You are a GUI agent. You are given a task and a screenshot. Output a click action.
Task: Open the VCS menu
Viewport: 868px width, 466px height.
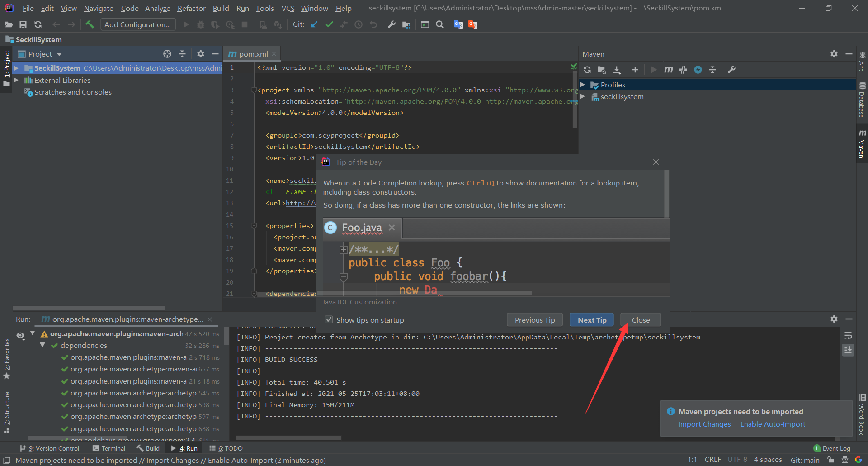tap(288, 8)
